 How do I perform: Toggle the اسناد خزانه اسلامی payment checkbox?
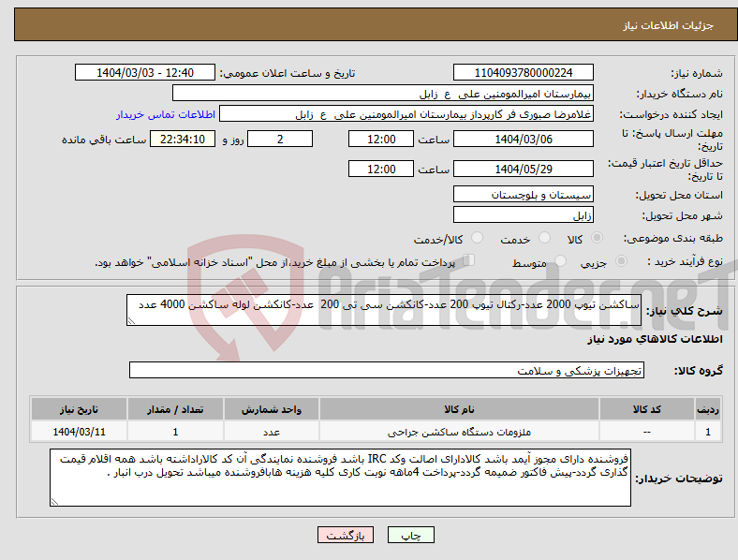click(x=468, y=259)
